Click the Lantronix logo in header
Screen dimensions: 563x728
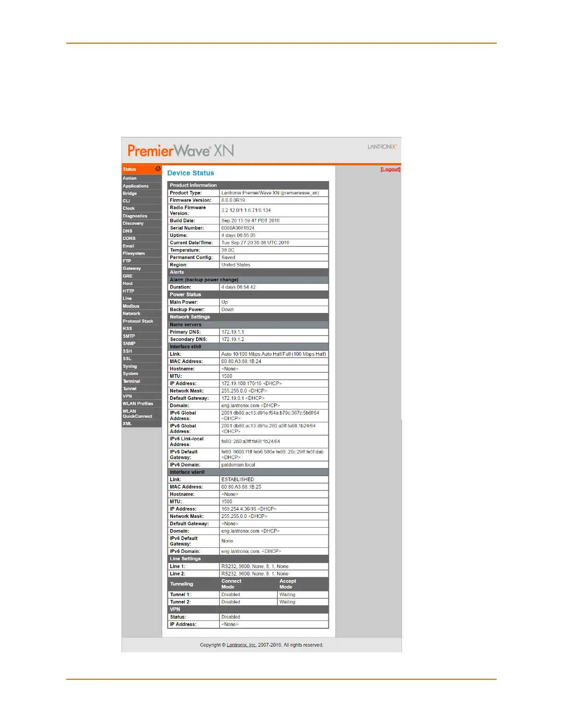[382, 147]
